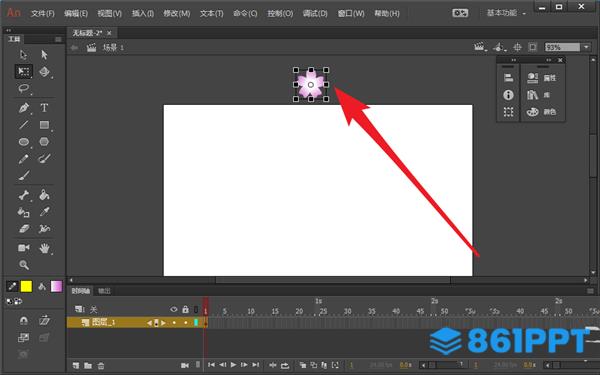Viewport: 600px width, 375px height.
Task: Open the 插入(I) menu
Action: pos(143,14)
